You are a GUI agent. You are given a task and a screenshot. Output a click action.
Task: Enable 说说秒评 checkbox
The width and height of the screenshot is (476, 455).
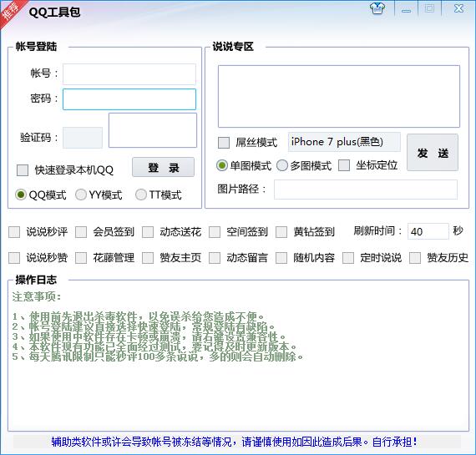14,232
